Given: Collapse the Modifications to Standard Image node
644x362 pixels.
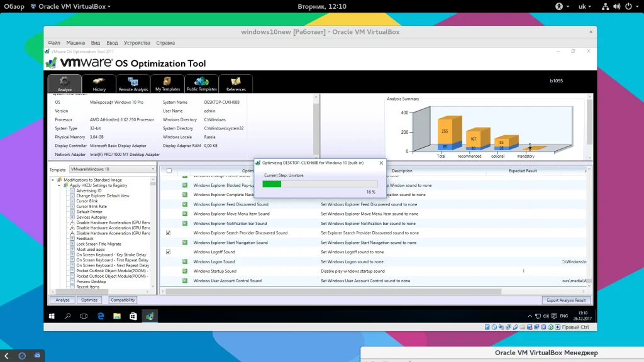Looking at the screenshot, I should coord(54,180).
